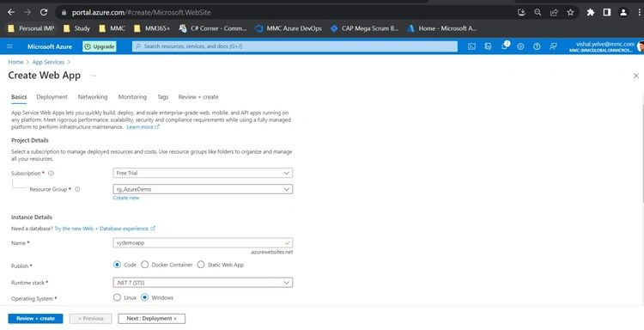Open the vishal.yelve account menu
This screenshot has width=644, height=330.
[x=605, y=46]
